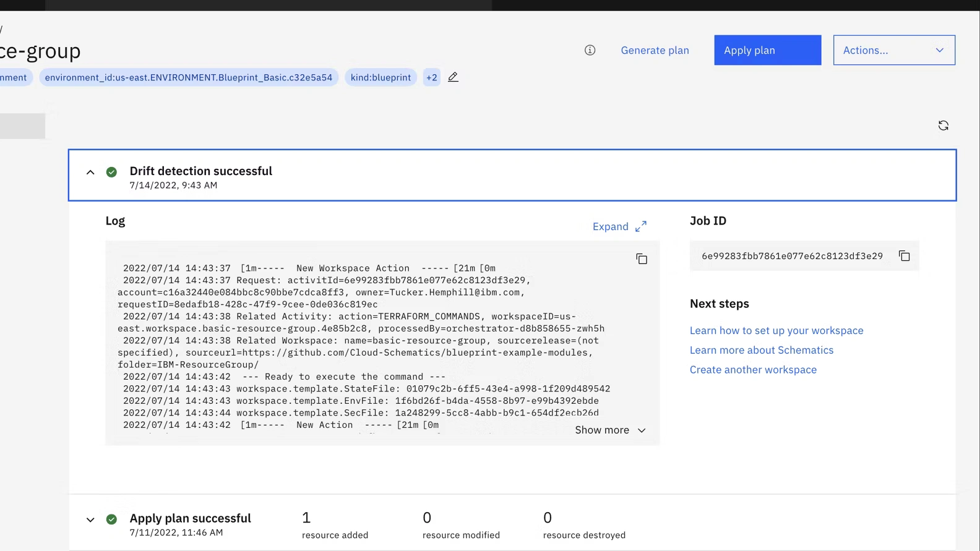The image size is (980, 551).
Task: Click the 'Ready to execute the command' log line
Action: click(x=284, y=377)
